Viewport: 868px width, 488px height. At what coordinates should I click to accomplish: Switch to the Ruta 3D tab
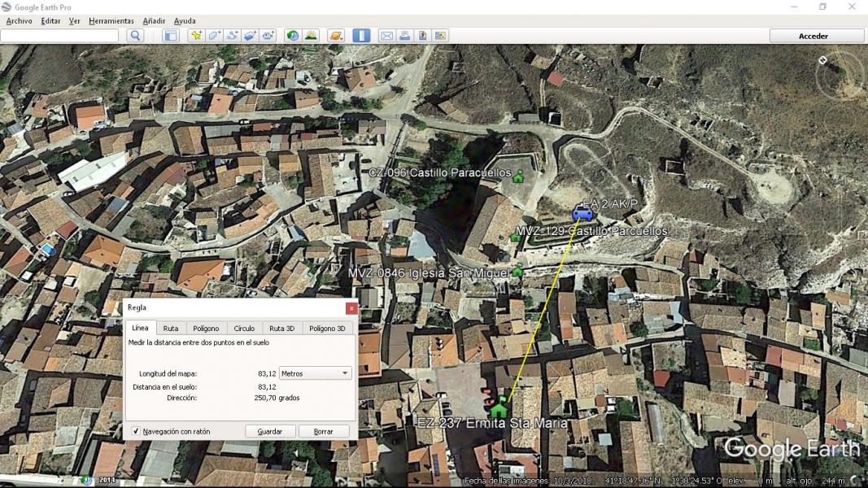[281, 329]
